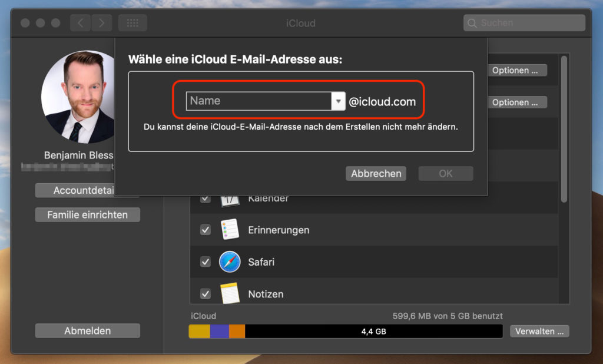Image resolution: width=603 pixels, height=364 pixels.
Task: Click the Erinnerungen app icon
Action: pos(230,229)
